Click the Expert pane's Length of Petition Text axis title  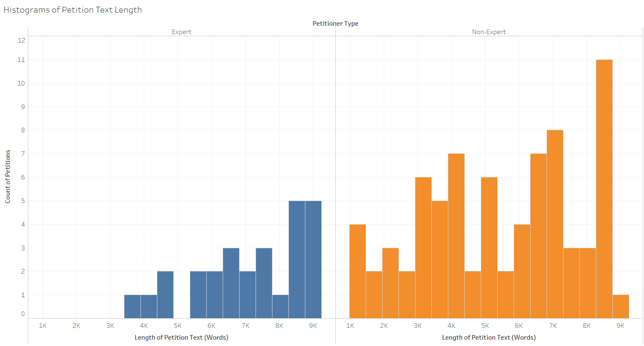tap(181, 338)
